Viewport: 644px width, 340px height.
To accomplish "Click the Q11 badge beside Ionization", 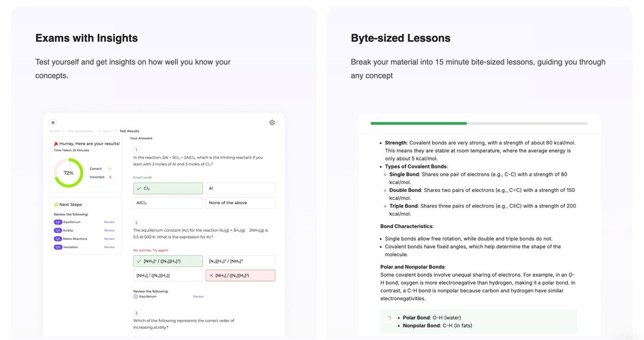I will [x=58, y=247].
